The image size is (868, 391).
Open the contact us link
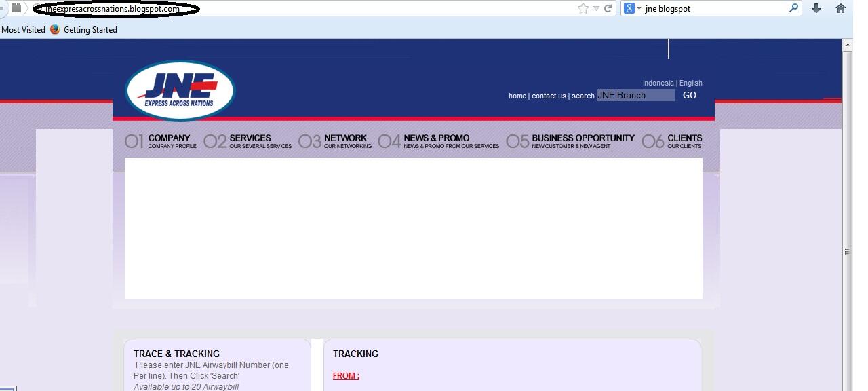(549, 96)
